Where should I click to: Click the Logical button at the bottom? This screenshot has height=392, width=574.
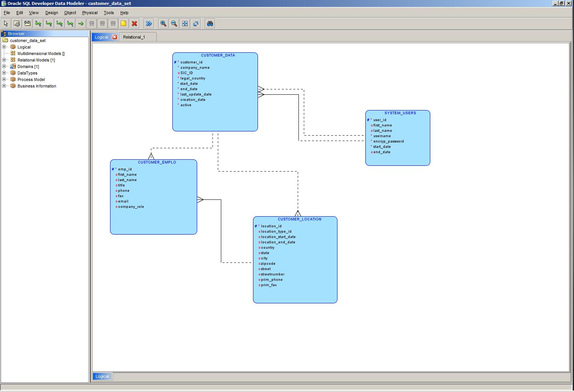coord(102,376)
